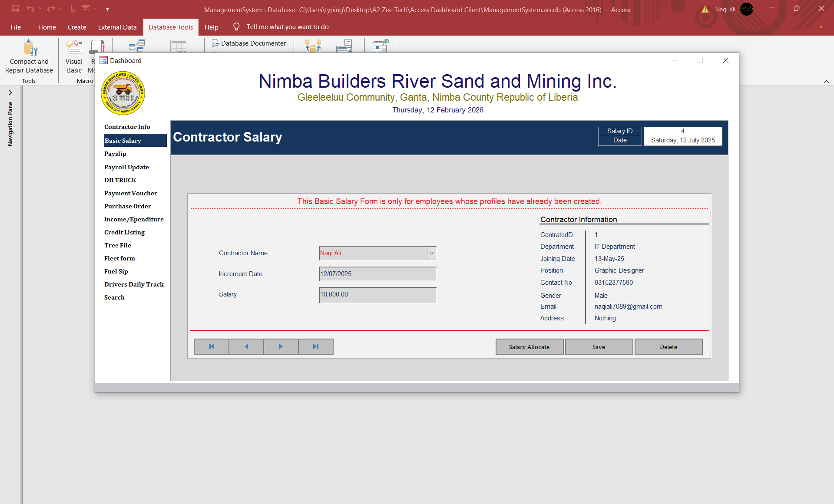The height and width of the screenshot is (504, 834).
Task: Go to next record button
Action: [281, 346]
